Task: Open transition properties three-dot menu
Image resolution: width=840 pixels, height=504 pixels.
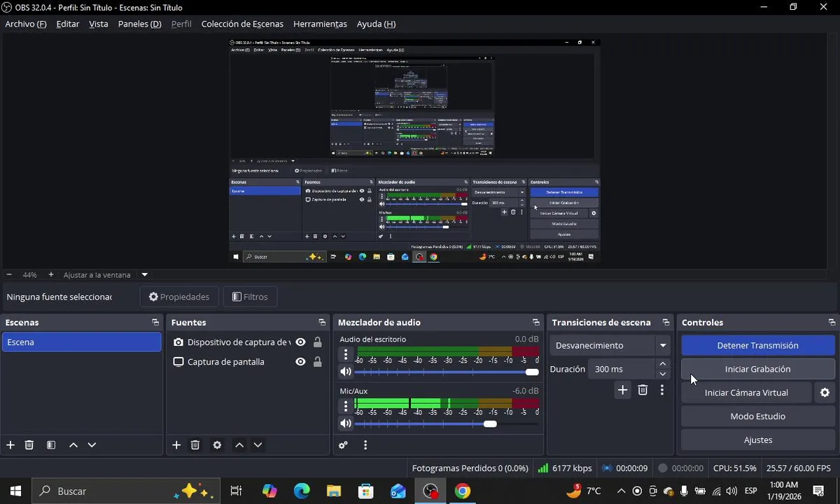Action: 662,390
